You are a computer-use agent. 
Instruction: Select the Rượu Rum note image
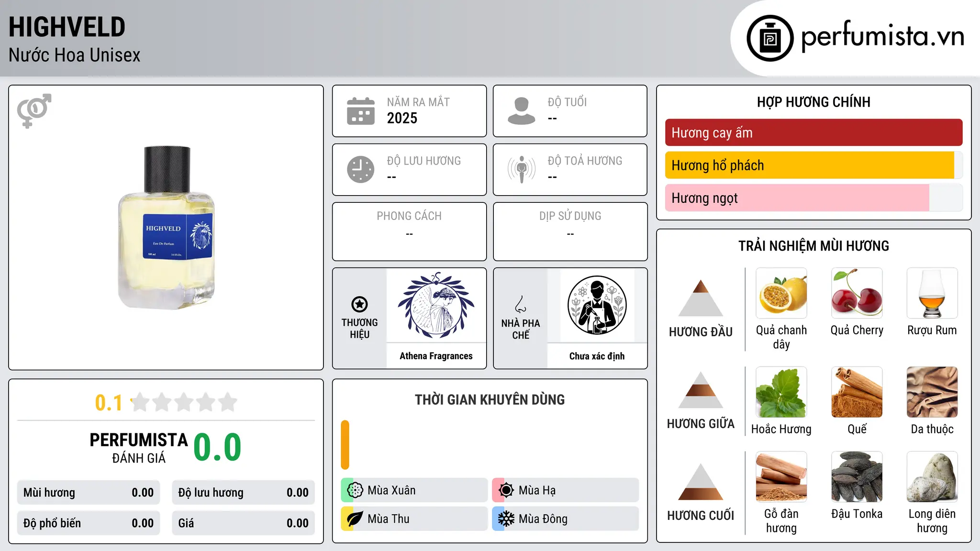[x=932, y=293]
